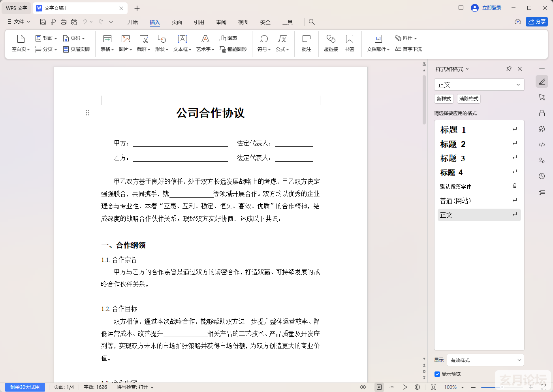Insert a page break via 分页
The width and height of the screenshot is (553, 392).
(46, 49)
